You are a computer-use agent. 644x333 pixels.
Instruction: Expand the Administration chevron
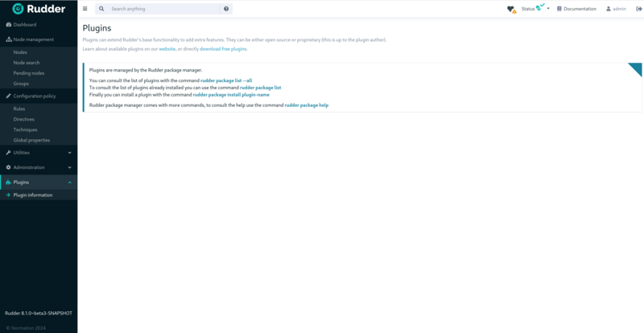click(x=69, y=167)
